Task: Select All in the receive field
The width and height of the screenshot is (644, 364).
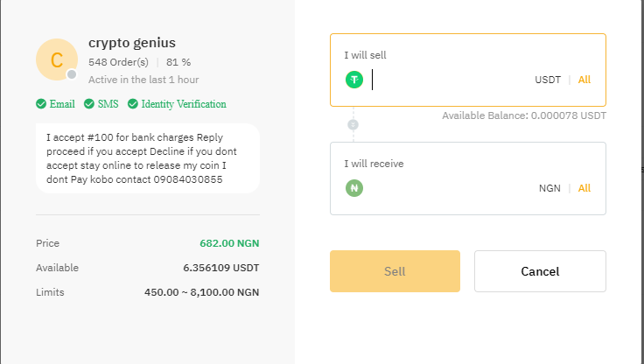Action: pos(584,188)
